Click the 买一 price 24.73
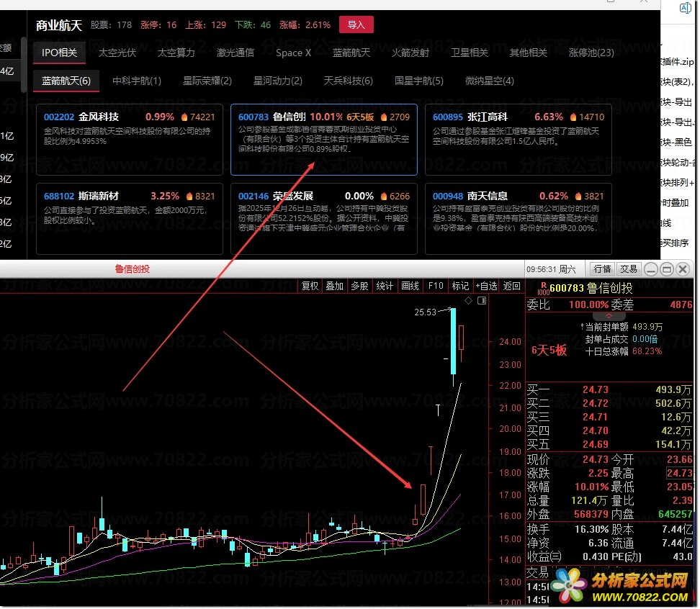The height and width of the screenshot is (609, 700). [595, 390]
